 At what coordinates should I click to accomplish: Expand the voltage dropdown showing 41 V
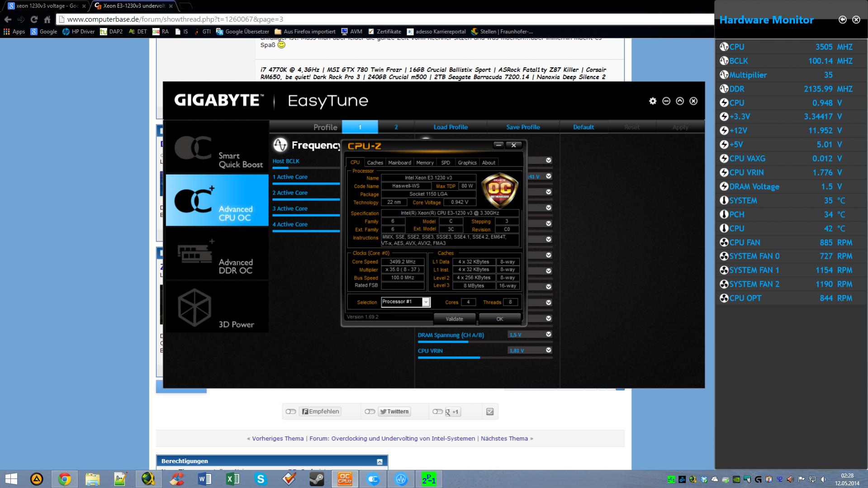[549, 176]
